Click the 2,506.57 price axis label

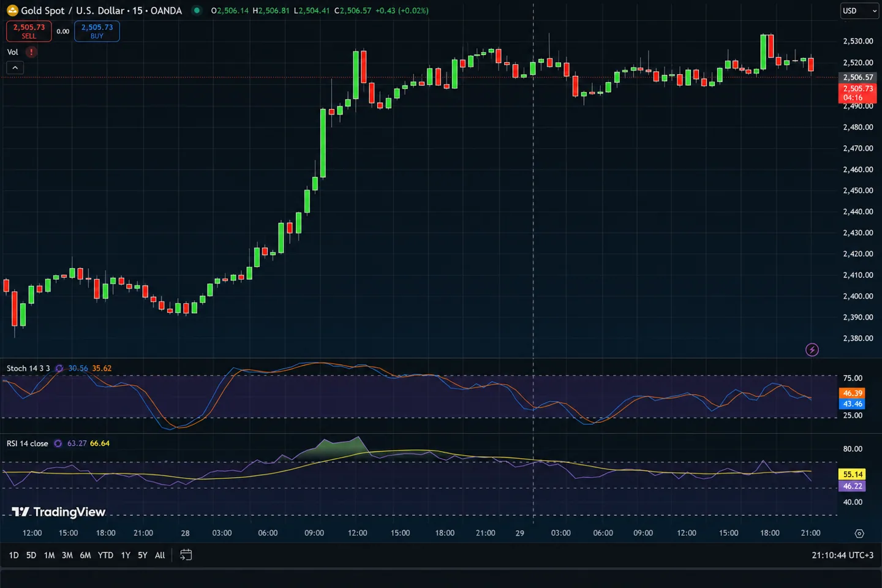pos(858,77)
